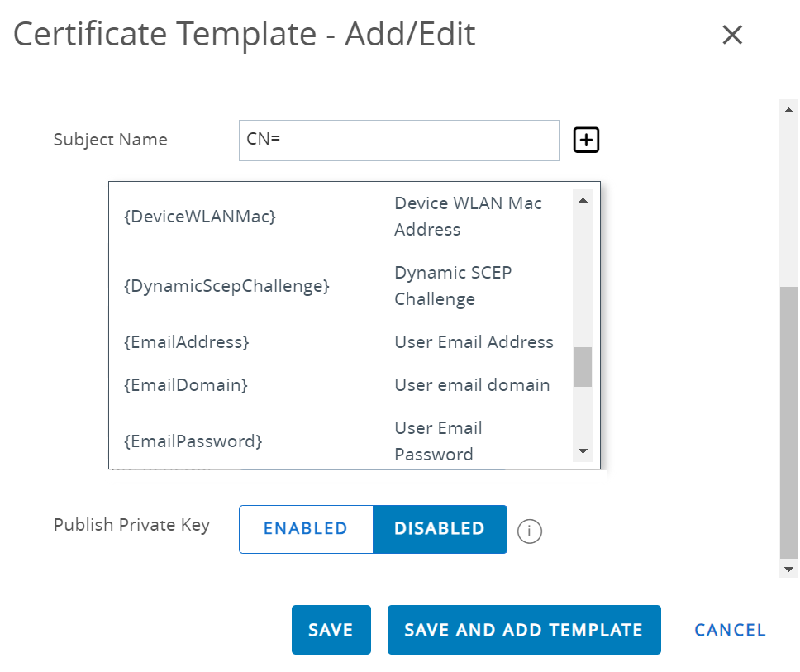Choose the {EmailPassword} entry
Screen dimensions: 800x672
(193, 441)
